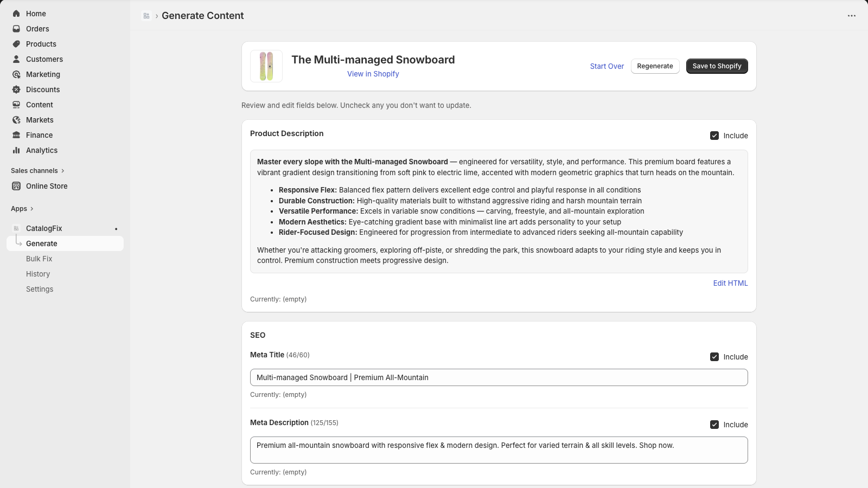Toggle Include checkbox for Meta Title
This screenshot has width=868, height=488.
715,357
